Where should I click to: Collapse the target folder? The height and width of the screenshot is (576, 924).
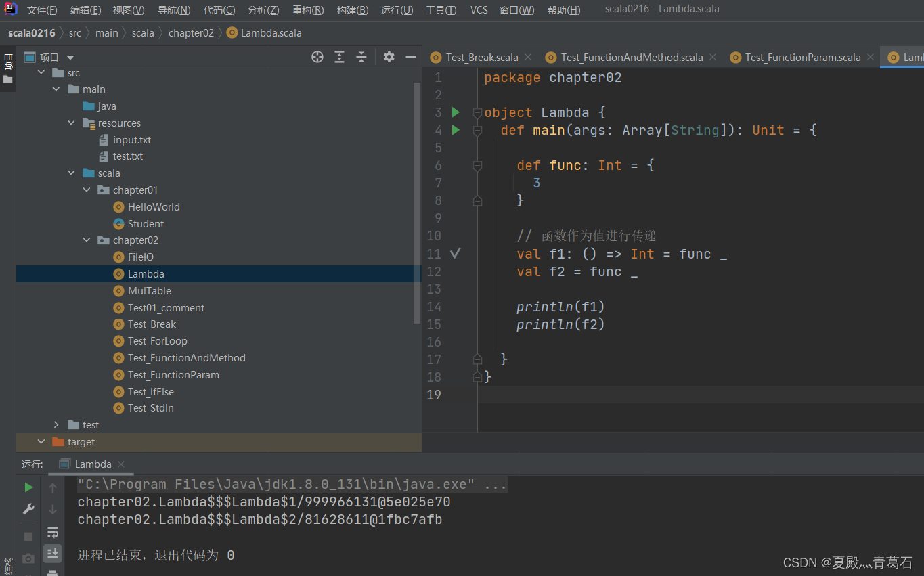41,442
